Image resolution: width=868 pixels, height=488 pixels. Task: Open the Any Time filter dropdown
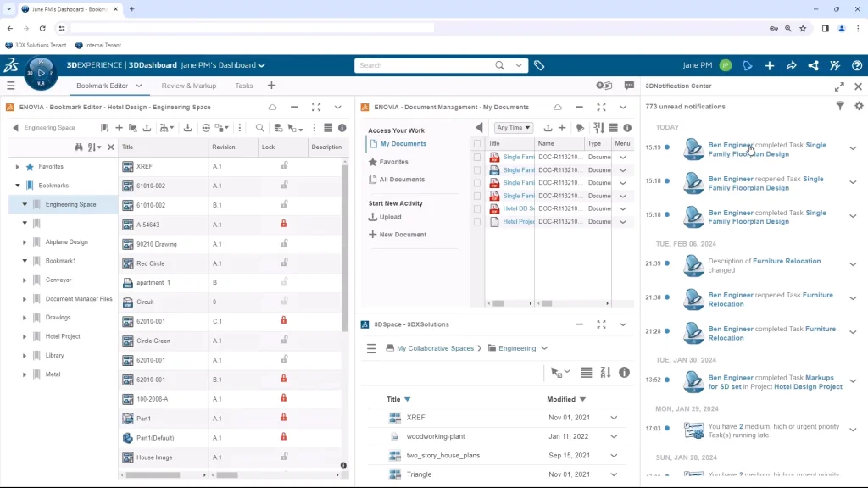click(x=514, y=128)
